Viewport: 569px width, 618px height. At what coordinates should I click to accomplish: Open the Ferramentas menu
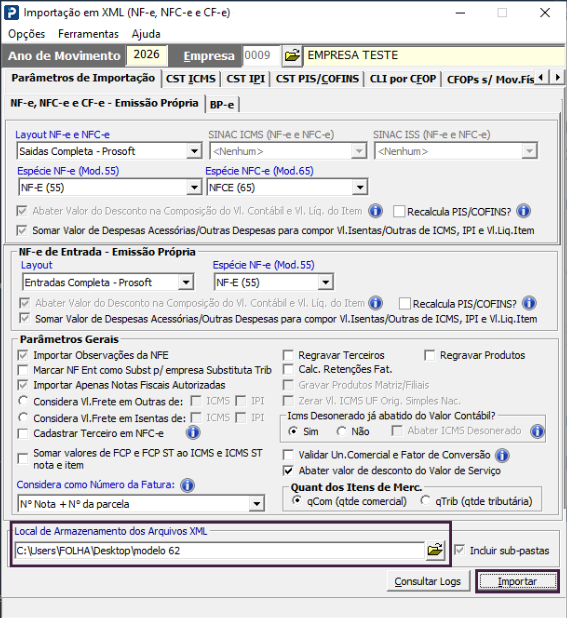(88, 34)
